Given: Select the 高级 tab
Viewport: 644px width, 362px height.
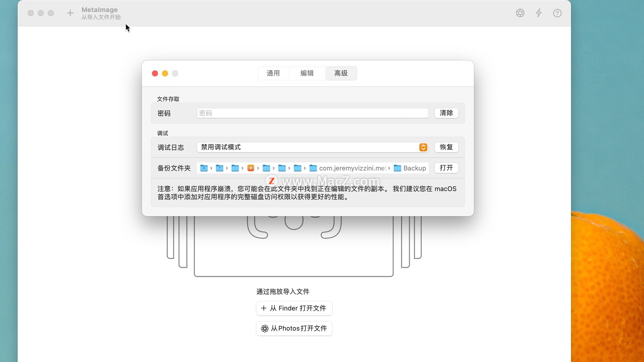Looking at the screenshot, I should (341, 73).
